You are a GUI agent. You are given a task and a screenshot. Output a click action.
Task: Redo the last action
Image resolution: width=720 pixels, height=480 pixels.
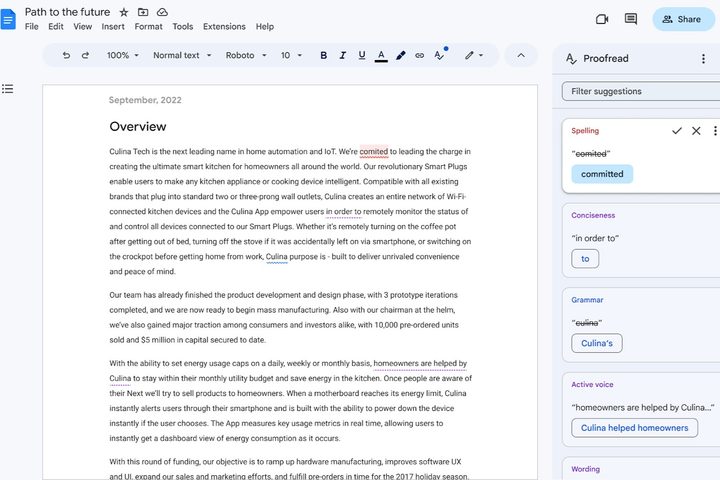point(85,55)
